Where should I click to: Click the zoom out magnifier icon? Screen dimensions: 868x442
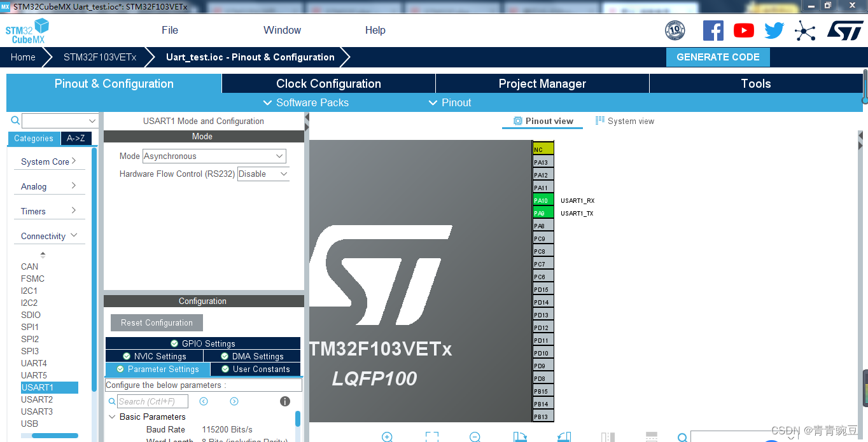tap(475, 437)
